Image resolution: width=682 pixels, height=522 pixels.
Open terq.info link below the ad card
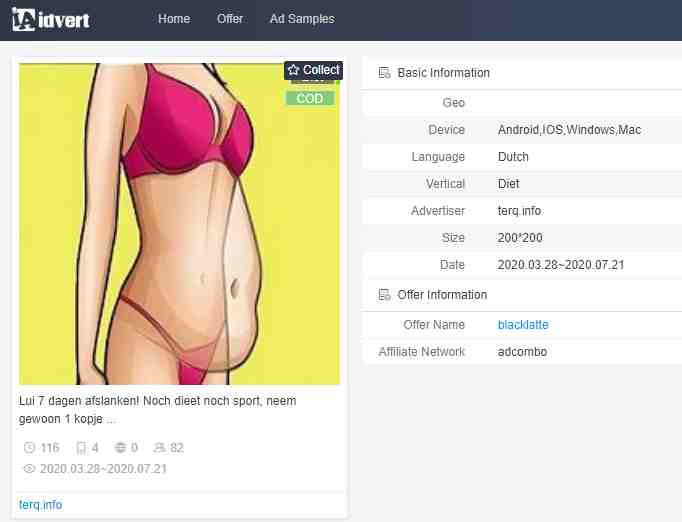[40, 504]
